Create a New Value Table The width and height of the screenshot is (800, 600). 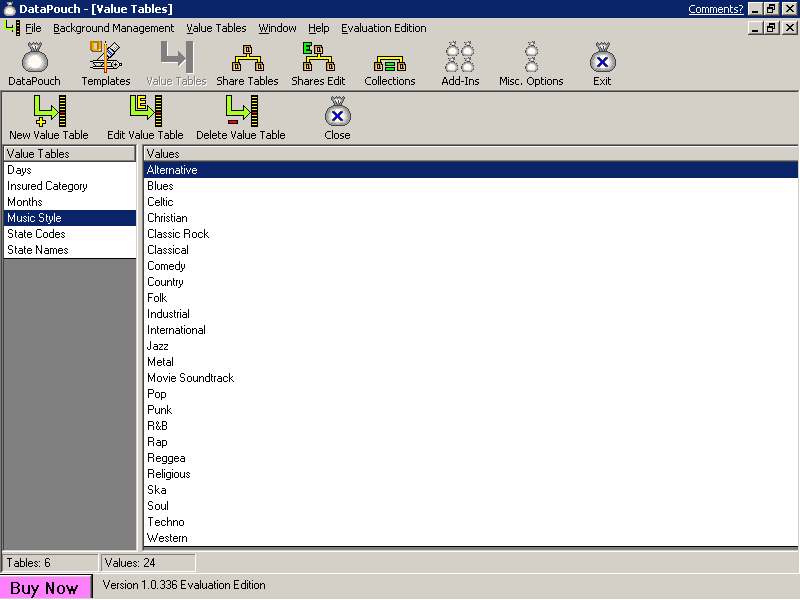(x=48, y=117)
